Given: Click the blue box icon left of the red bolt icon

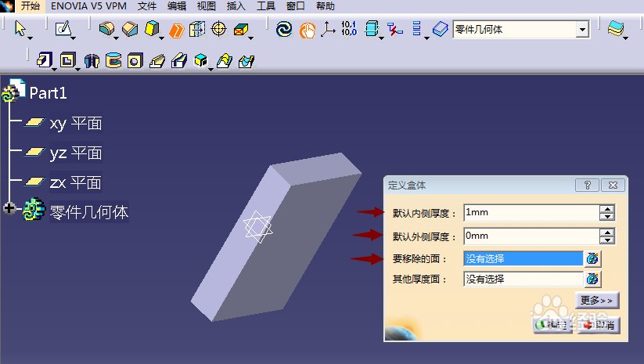Looking at the screenshot, I should pyautogui.click(x=371, y=29).
